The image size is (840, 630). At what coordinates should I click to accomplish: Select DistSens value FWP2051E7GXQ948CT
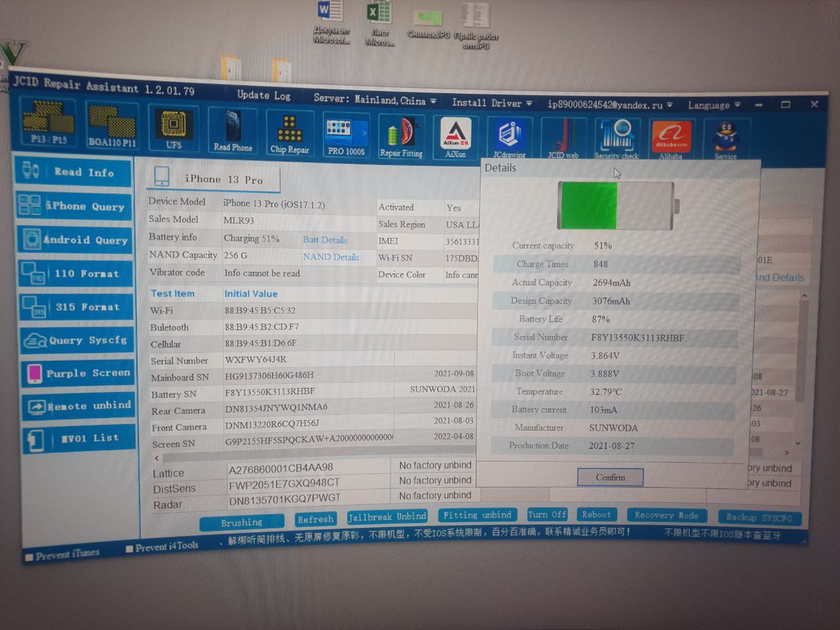point(284,484)
